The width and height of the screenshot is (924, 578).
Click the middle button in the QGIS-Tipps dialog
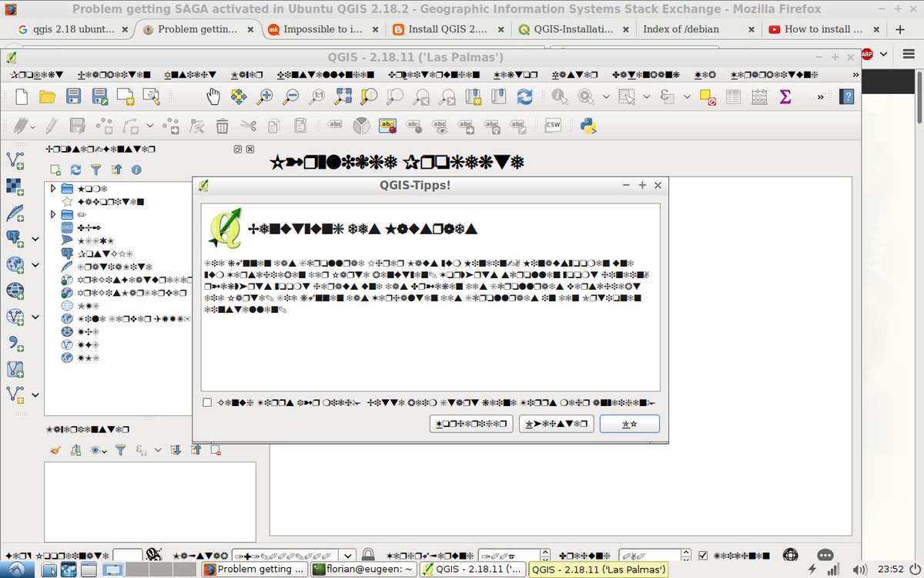(556, 424)
